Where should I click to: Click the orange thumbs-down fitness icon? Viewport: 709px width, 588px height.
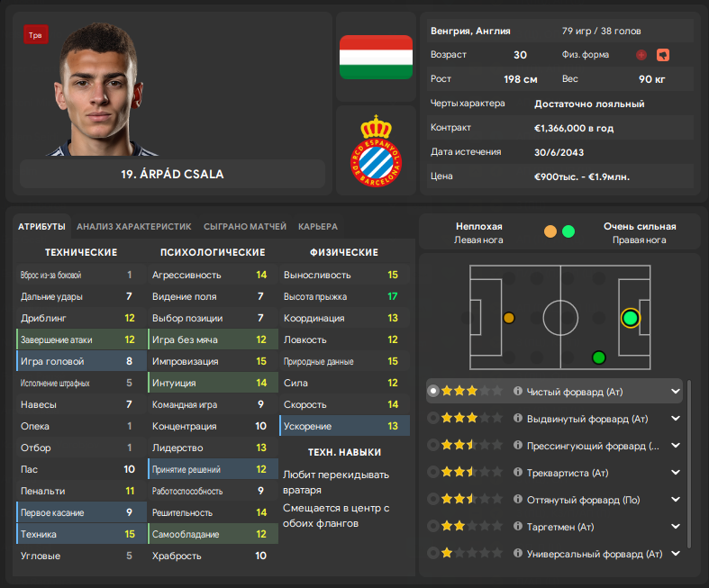point(663,55)
